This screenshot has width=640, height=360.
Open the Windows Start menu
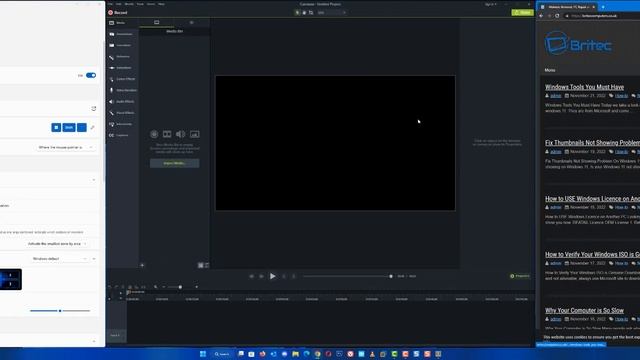203,354
